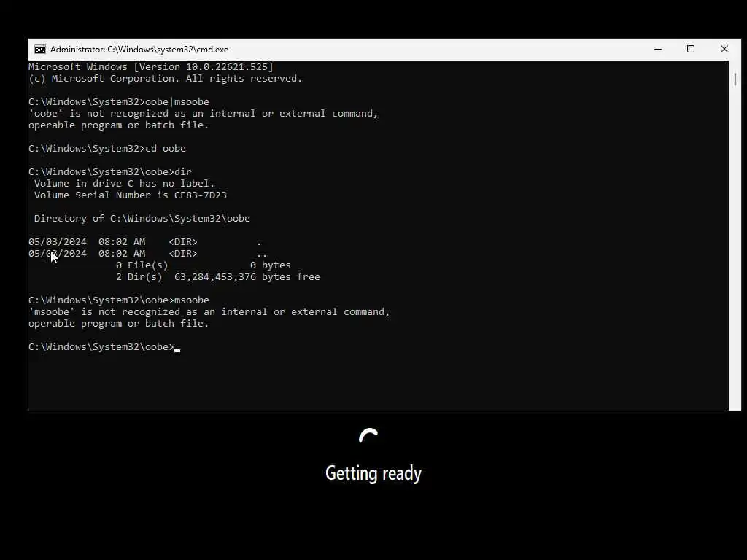Maximize the Administrator cmd.exe window
This screenshot has height=560, width=747.
click(691, 49)
